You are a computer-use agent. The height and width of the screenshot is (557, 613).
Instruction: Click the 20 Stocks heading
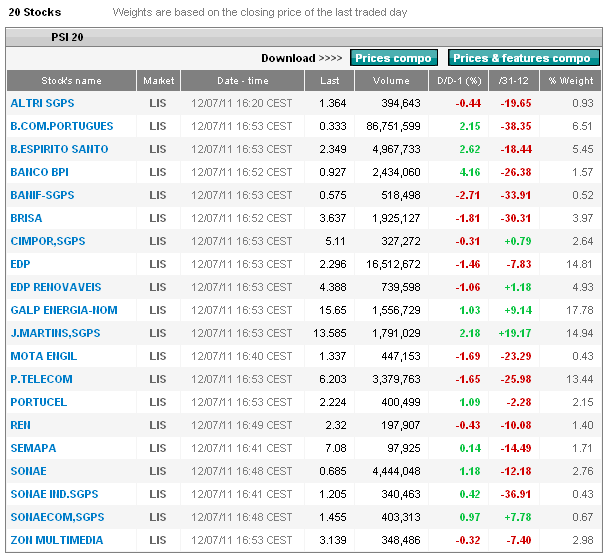click(x=35, y=13)
